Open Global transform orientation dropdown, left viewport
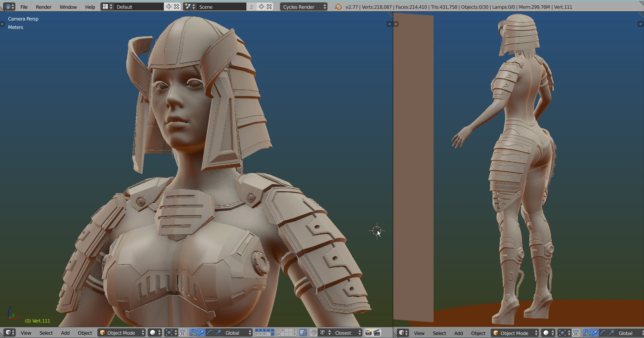The width and height of the screenshot is (644, 338). (238, 333)
